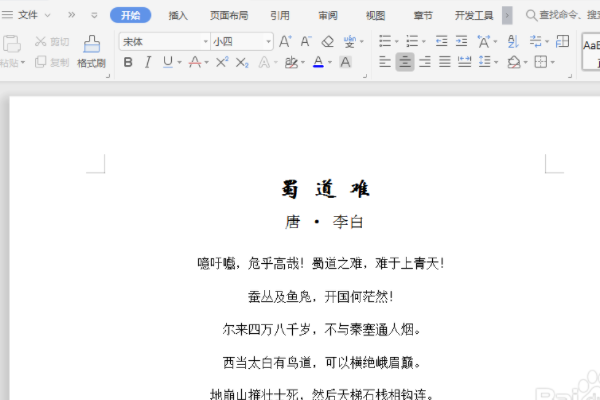Open paragraph dialog launcher
The width and height of the screenshot is (600, 400).
pos(570,76)
